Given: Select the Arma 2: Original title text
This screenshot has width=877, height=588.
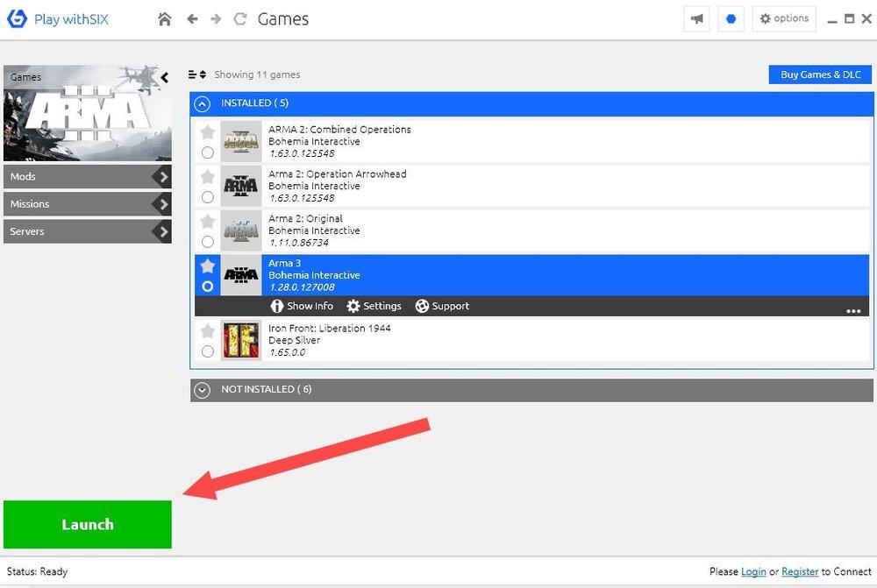Looking at the screenshot, I should 305,218.
